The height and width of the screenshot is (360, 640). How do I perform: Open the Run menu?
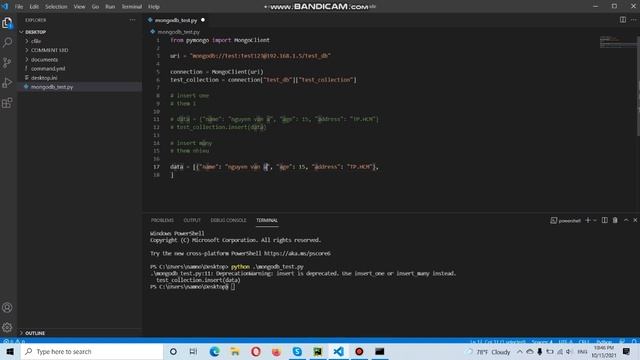[x=110, y=7]
